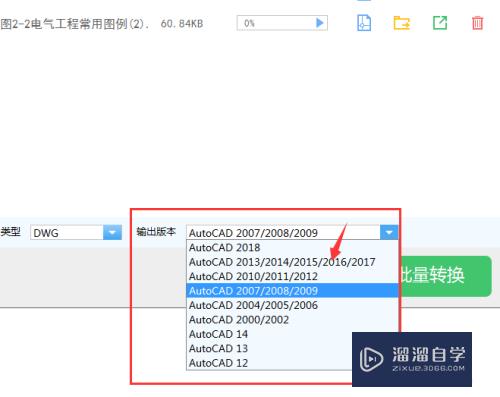Click the file name 图2-2电气工程常用图例(2)
This screenshot has height=397, width=500.
point(75,24)
